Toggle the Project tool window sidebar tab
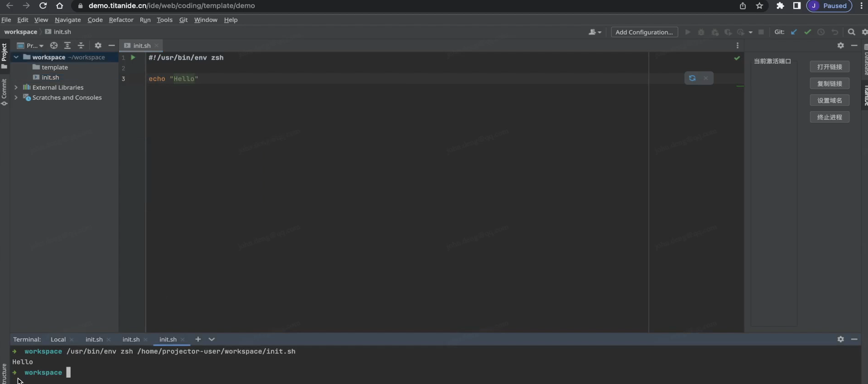Screen dimensions: 868x384 pyautogui.click(x=4, y=56)
